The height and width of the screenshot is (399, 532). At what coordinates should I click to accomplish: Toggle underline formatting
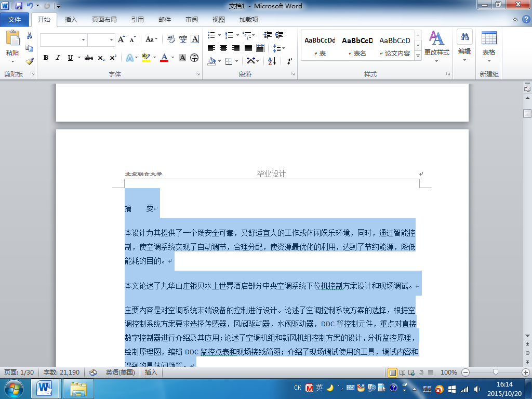[70, 58]
